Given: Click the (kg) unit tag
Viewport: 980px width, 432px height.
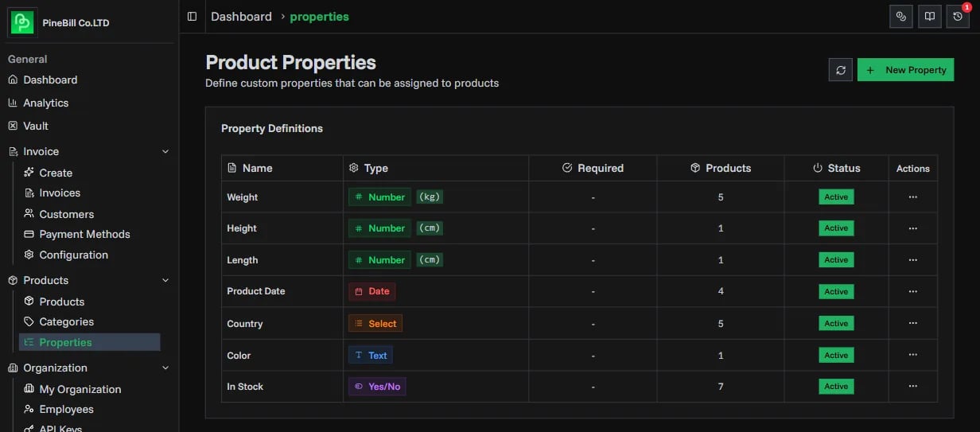Looking at the screenshot, I should [430, 197].
